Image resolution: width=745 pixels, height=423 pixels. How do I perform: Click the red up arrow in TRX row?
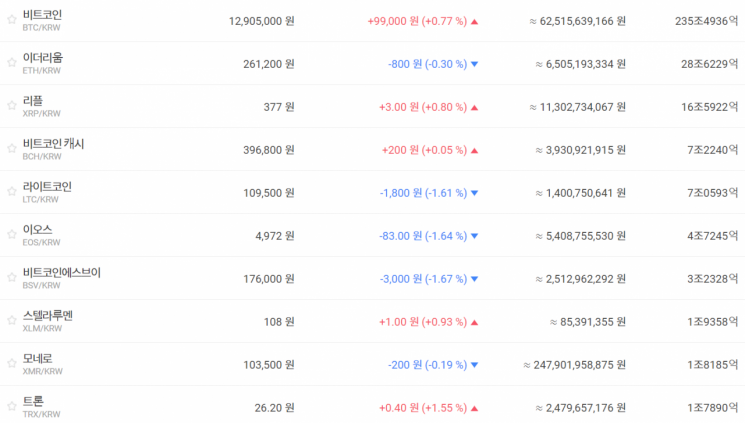[x=474, y=409]
